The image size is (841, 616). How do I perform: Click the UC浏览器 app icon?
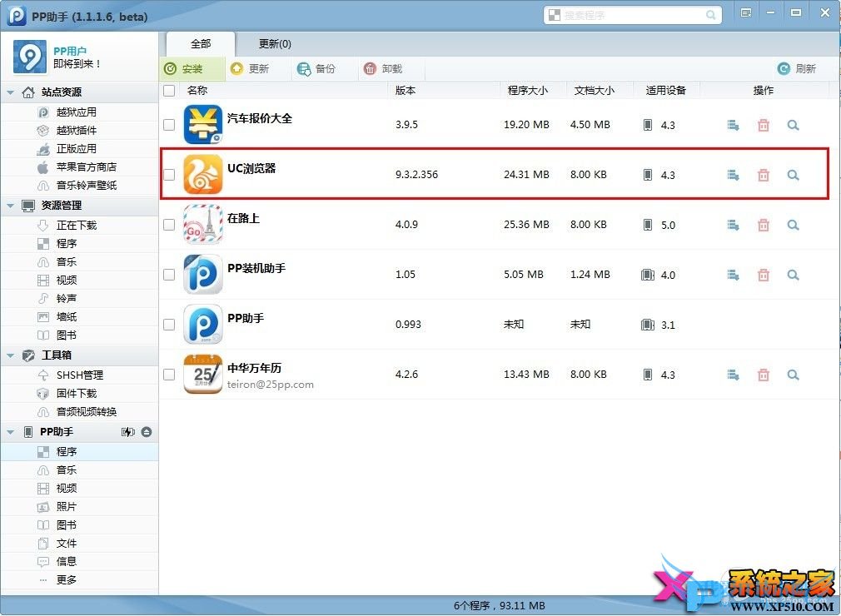click(x=202, y=174)
